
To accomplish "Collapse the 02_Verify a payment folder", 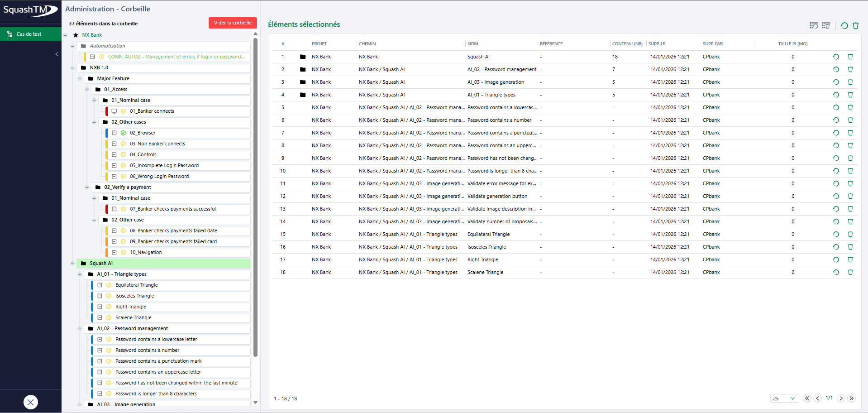I will (87, 187).
